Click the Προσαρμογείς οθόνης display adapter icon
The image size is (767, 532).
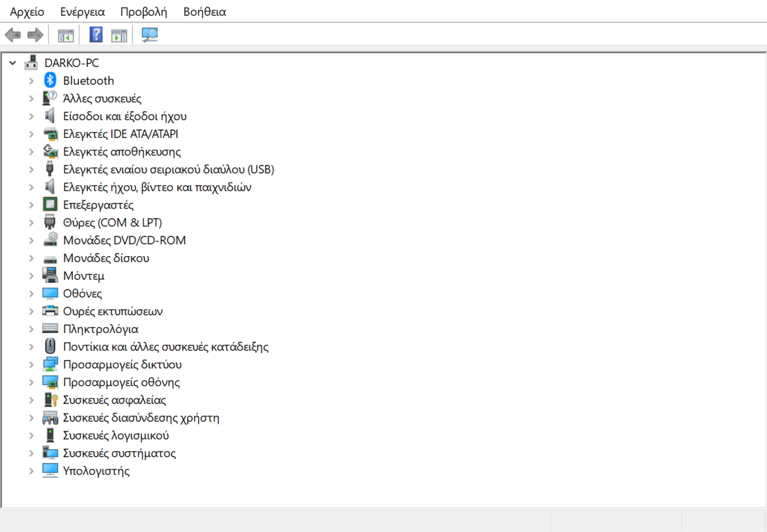(50, 382)
